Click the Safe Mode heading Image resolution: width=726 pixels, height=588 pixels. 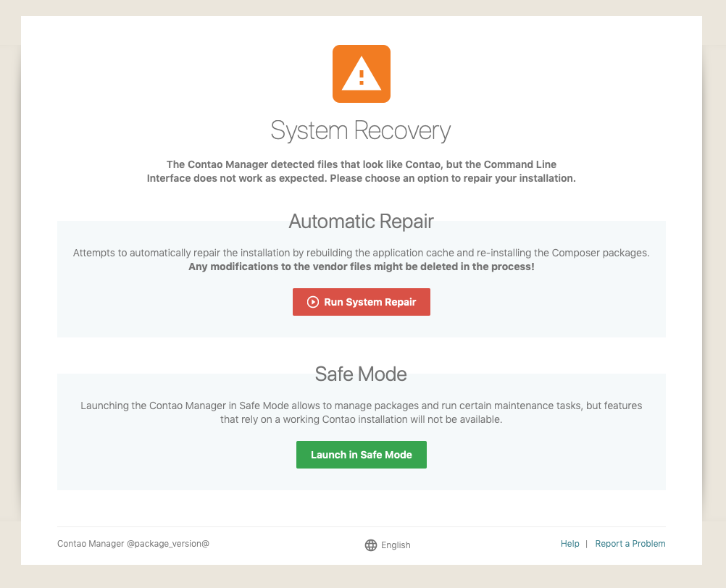[x=361, y=374]
